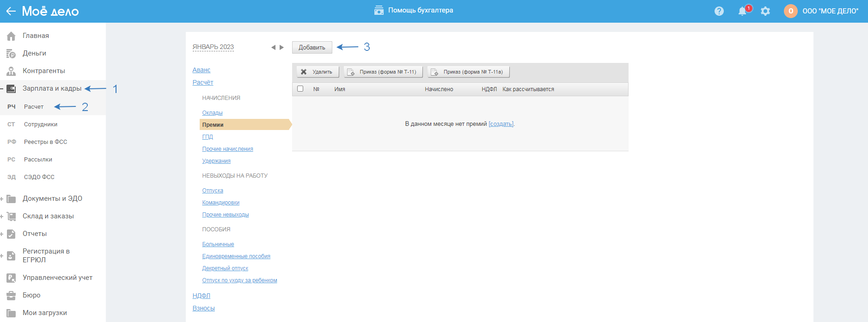The height and width of the screenshot is (322, 868).
Task: Click the Как рассчитывается column header
Action: [528, 89]
